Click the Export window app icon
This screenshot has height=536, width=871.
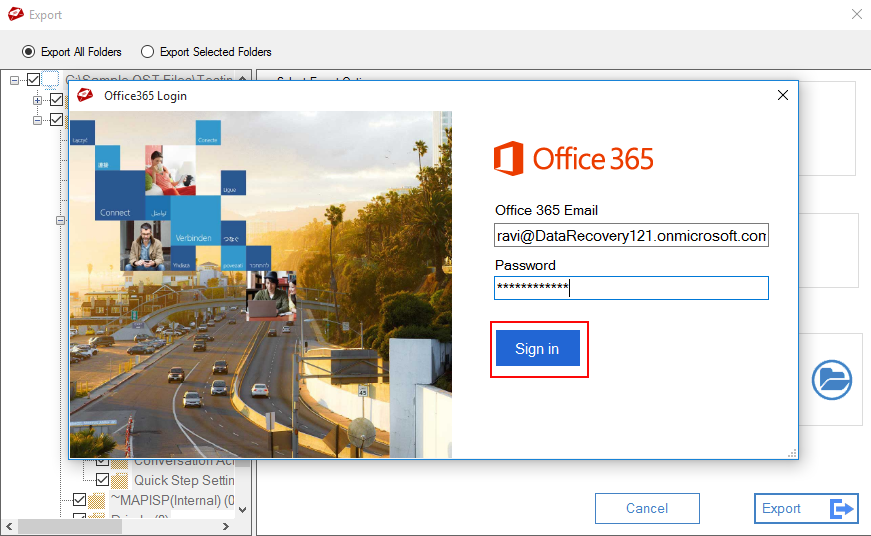coord(15,14)
